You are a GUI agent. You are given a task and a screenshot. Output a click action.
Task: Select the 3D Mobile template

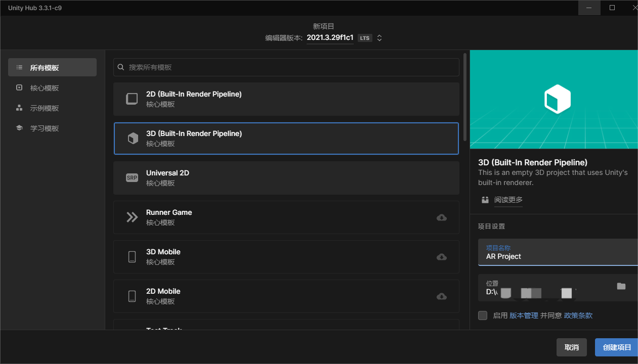point(286,257)
